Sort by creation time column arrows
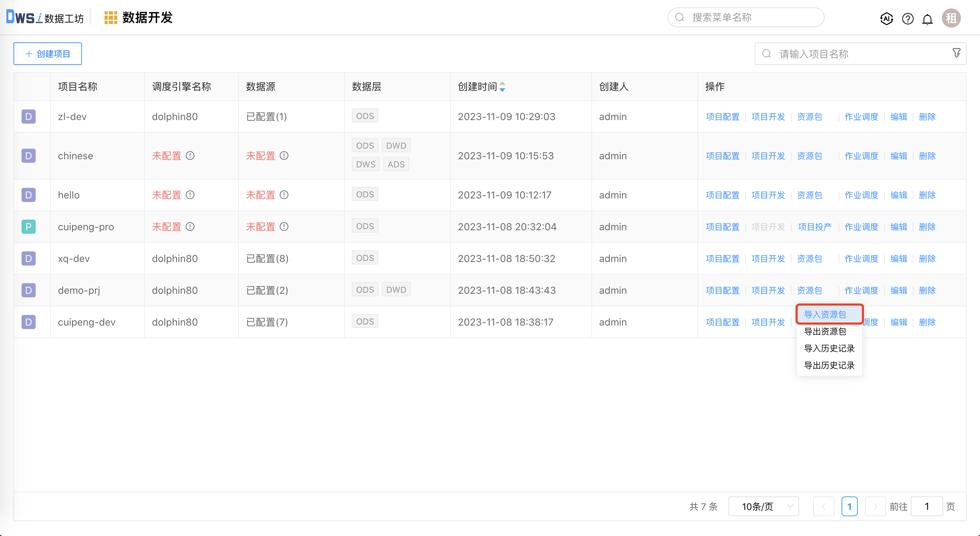 pos(502,87)
